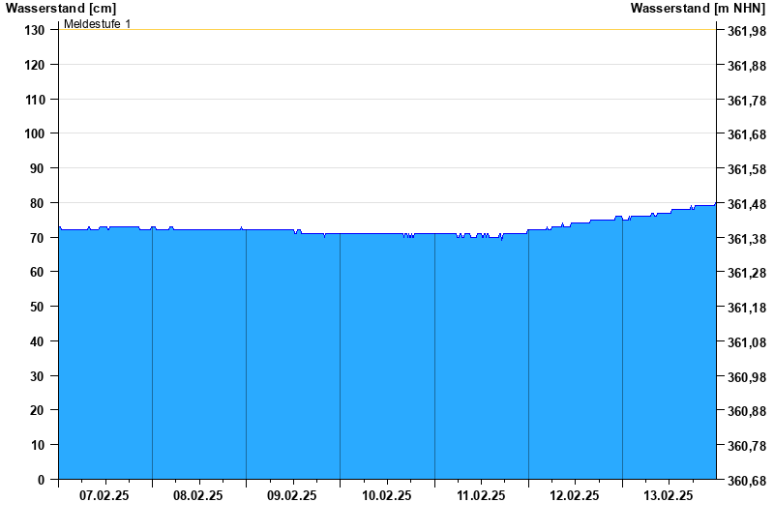Click the 361,08 label on right axis

(x=746, y=342)
